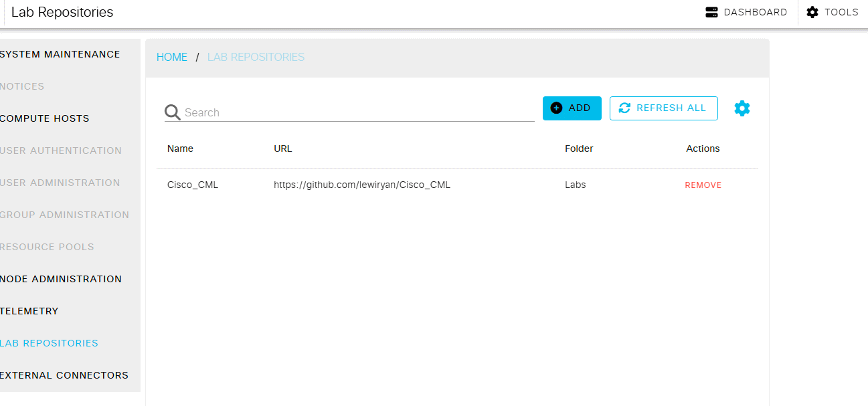
Task: Click the Lab Repositories page title
Action: (62, 12)
